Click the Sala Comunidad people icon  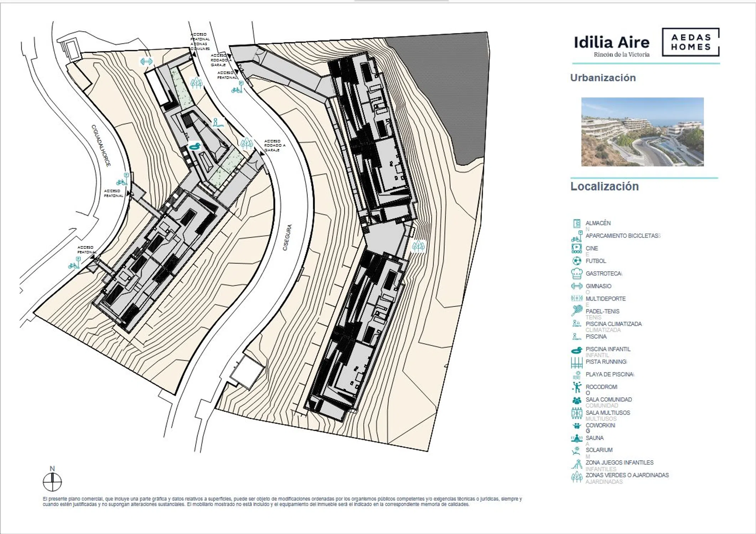click(x=577, y=400)
